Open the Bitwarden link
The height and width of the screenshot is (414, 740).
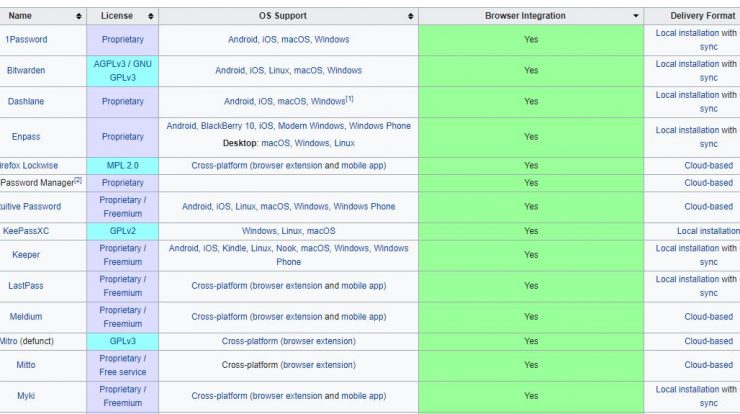click(26, 70)
